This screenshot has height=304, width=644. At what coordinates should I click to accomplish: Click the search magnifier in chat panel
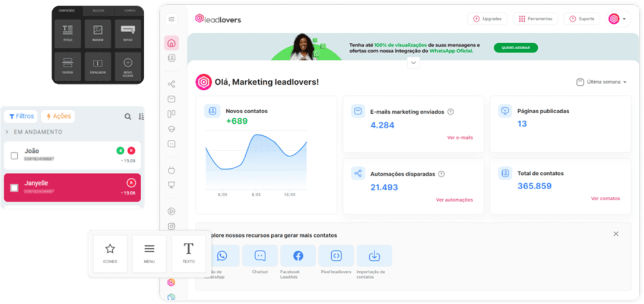128,117
